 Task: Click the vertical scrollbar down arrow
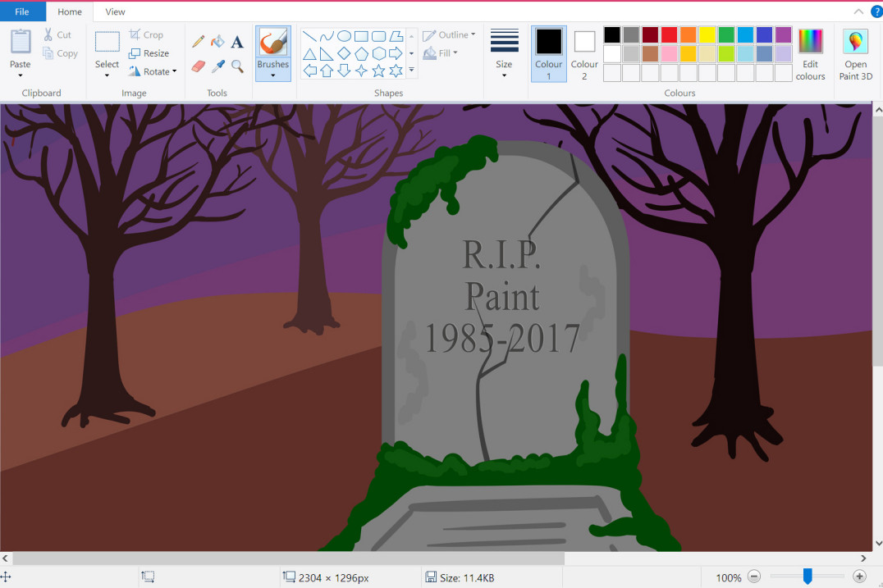(878, 543)
